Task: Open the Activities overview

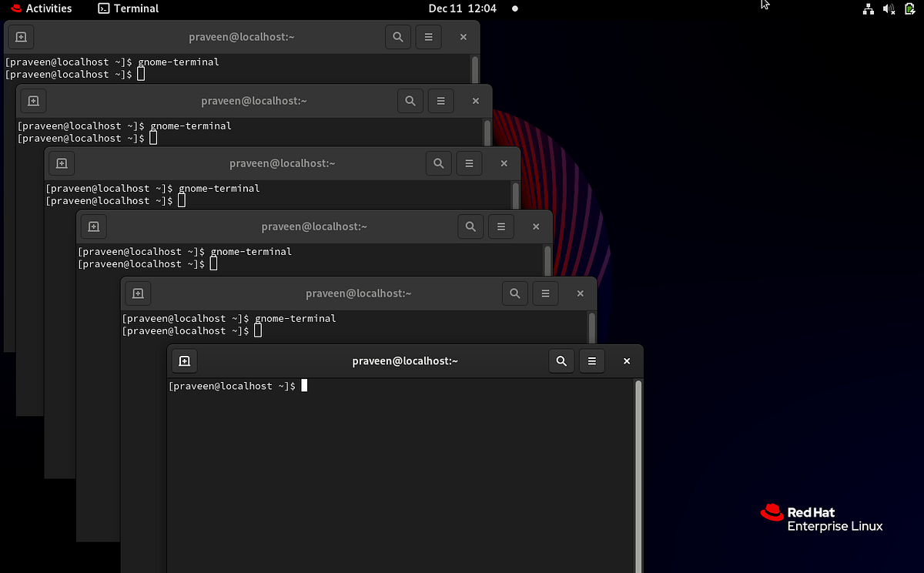Action: (x=48, y=8)
